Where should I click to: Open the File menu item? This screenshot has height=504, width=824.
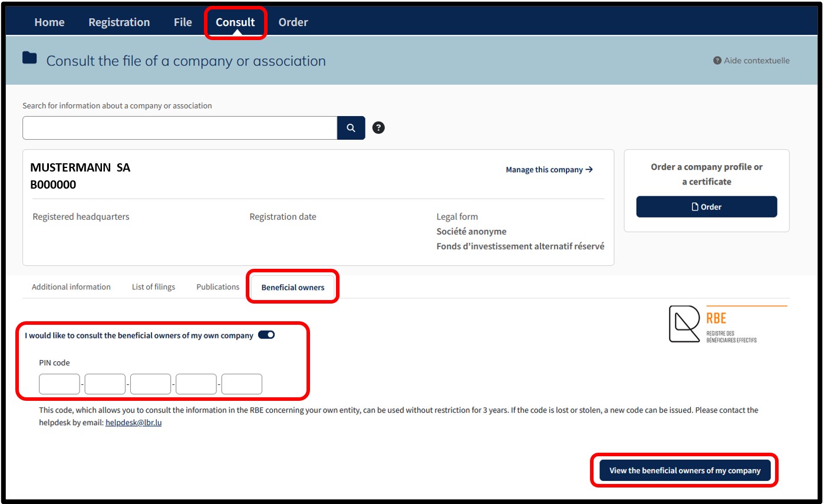183,22
